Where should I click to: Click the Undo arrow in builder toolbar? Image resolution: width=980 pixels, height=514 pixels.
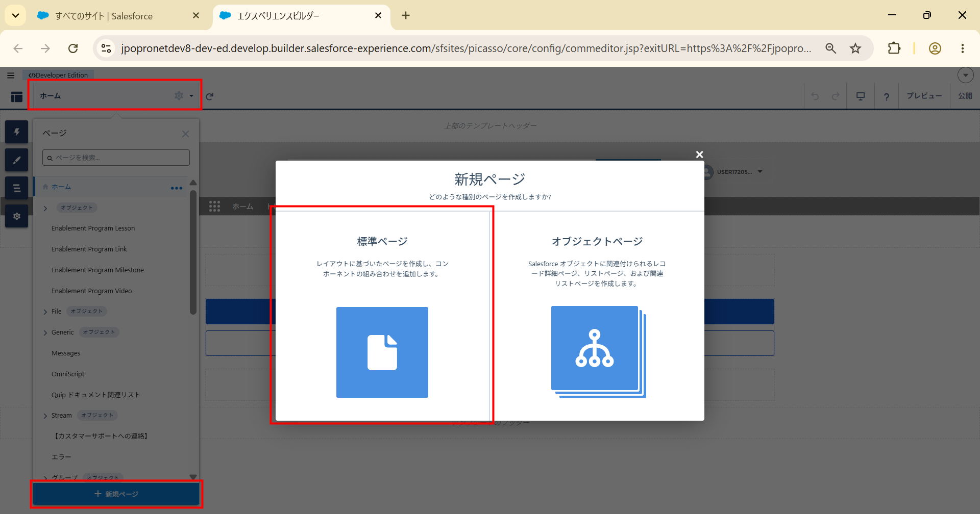click(x=815, y=96)
